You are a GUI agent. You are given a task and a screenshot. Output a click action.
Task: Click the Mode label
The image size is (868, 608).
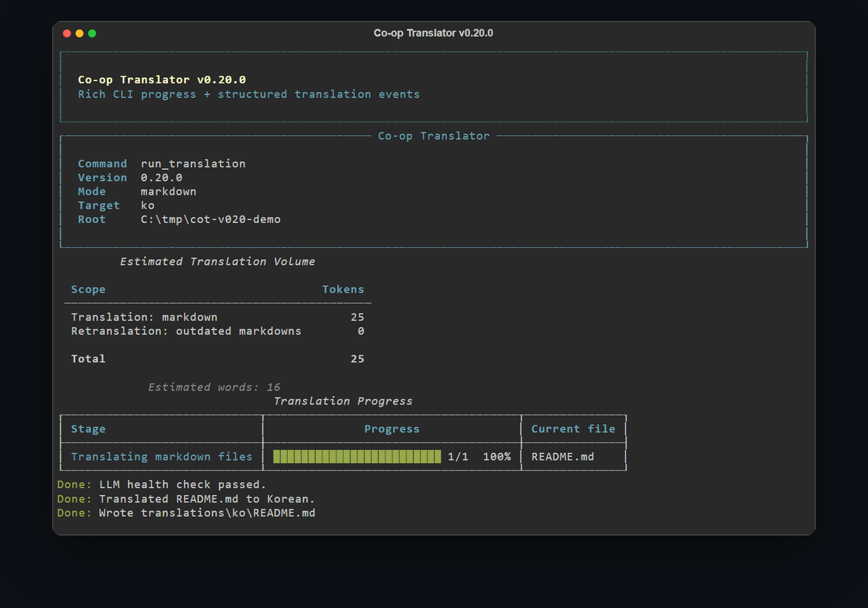(92, 191)
